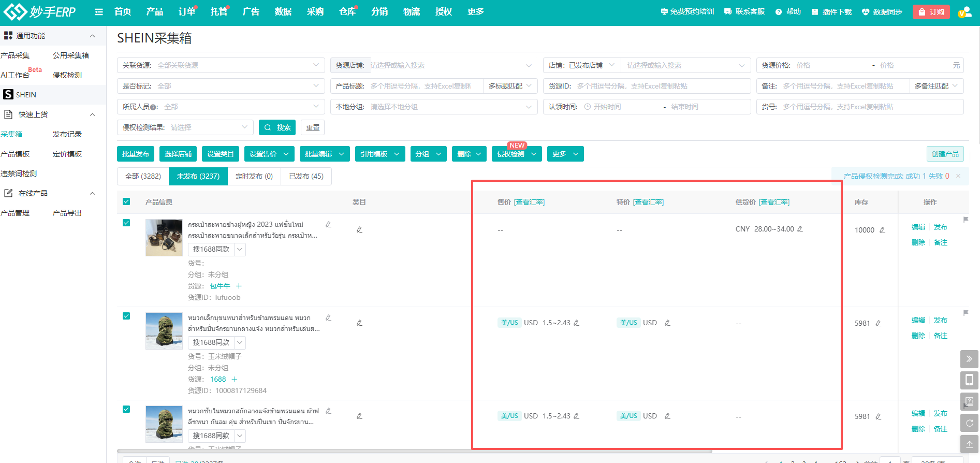This screenshot has width=980, height=463.
Task: Click the 创建产品 button
Action: [945, 154]
